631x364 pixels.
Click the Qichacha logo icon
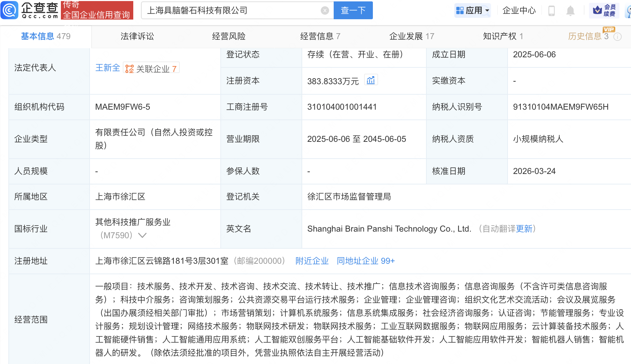point(9,10)
